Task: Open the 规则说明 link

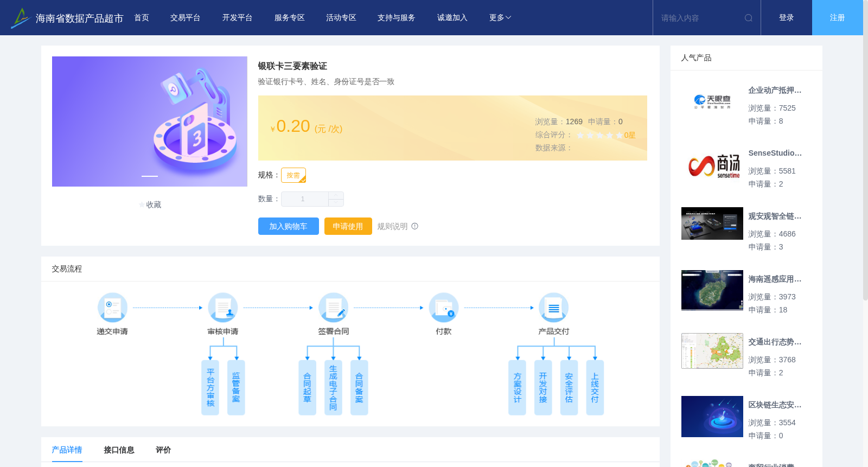Action: coord(393,226)
